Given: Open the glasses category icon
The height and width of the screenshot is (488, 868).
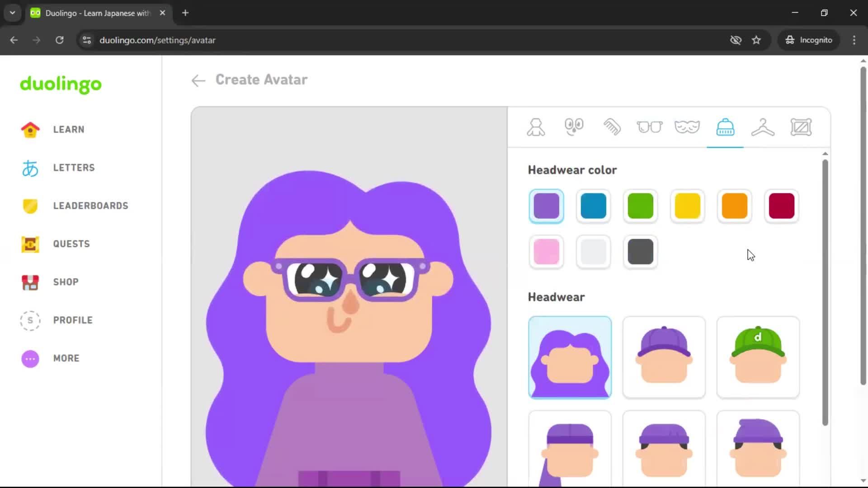Looking at the screenshot, I should coord(650,127).
